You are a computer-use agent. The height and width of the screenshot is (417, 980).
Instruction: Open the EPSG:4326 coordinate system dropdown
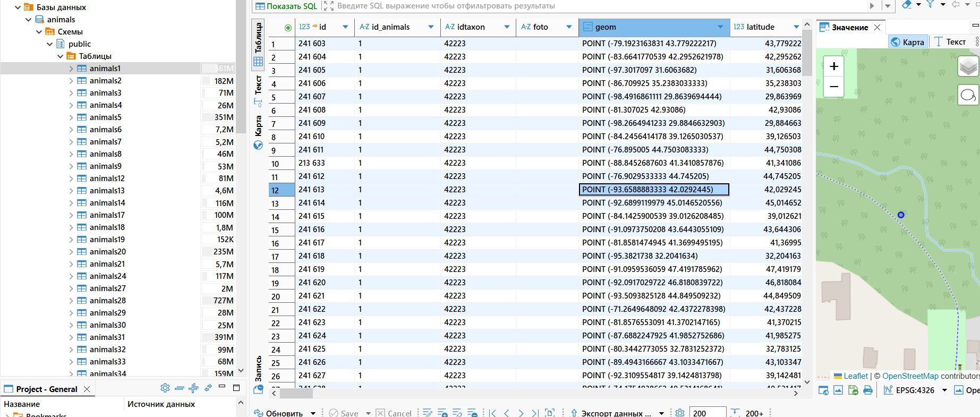[x=944, y=390]
